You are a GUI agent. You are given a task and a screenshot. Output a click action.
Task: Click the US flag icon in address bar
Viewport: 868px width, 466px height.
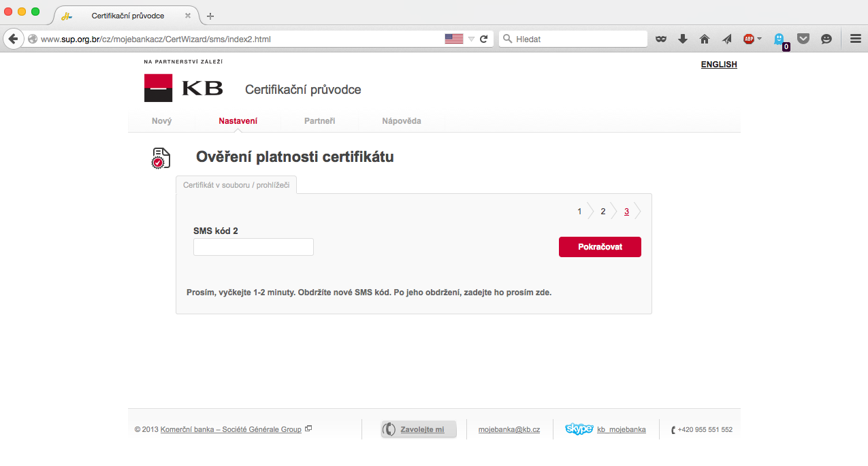(454, 39)
